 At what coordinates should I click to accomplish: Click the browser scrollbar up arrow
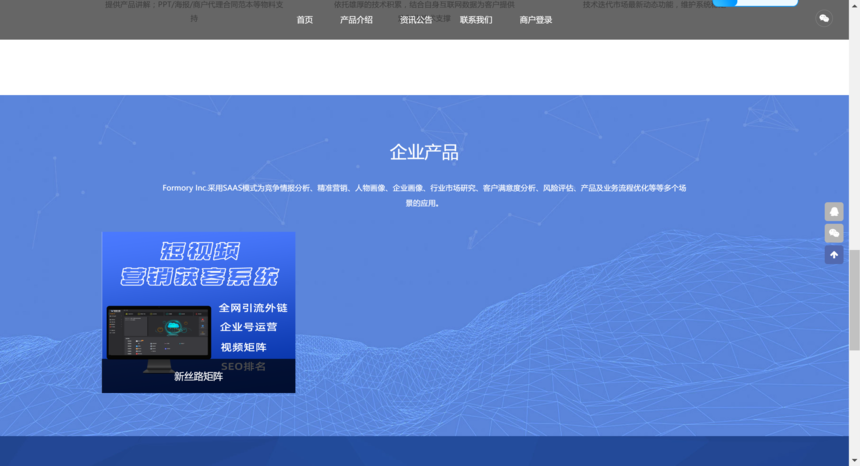point(854,5)
